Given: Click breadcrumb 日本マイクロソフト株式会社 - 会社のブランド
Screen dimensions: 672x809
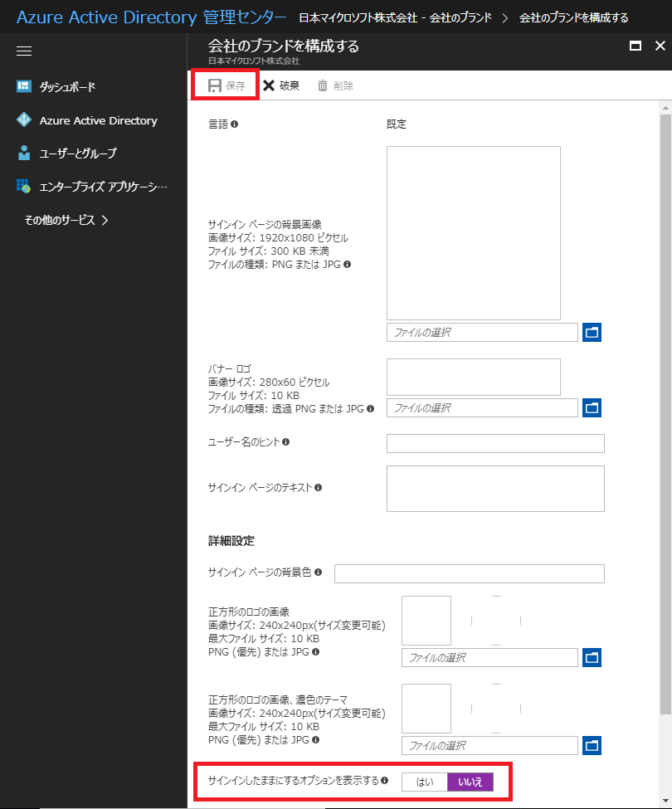Looking at the screenshot, I should click(395, 17).
